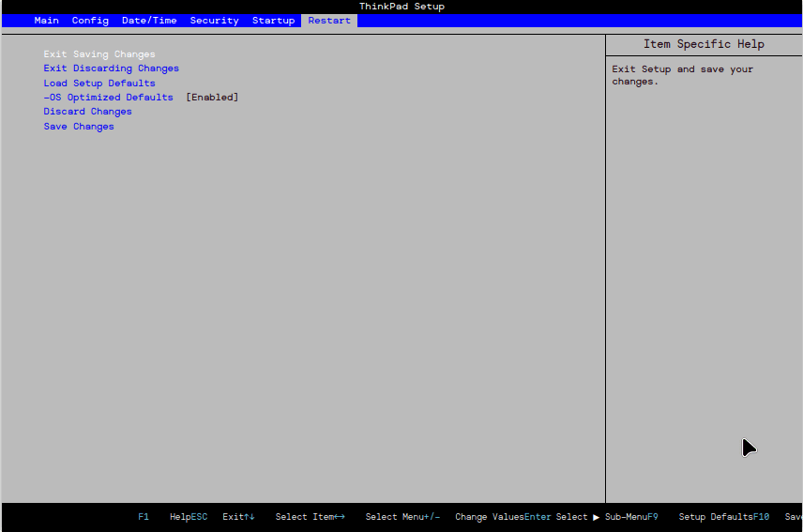Viewport: 803px width, 532px height.
Task: Switch to the Config tab
Action: 90,21
